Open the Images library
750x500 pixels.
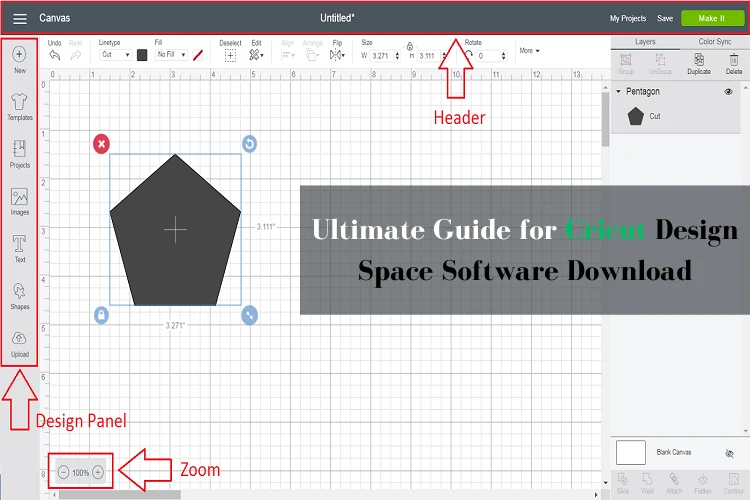pos(19,198)
